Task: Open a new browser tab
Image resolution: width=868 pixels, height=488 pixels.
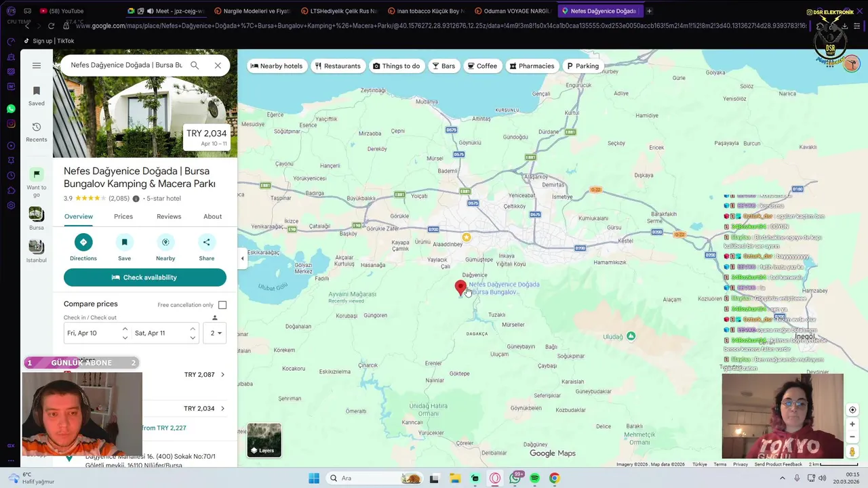Action: click(x=649, y=11)
